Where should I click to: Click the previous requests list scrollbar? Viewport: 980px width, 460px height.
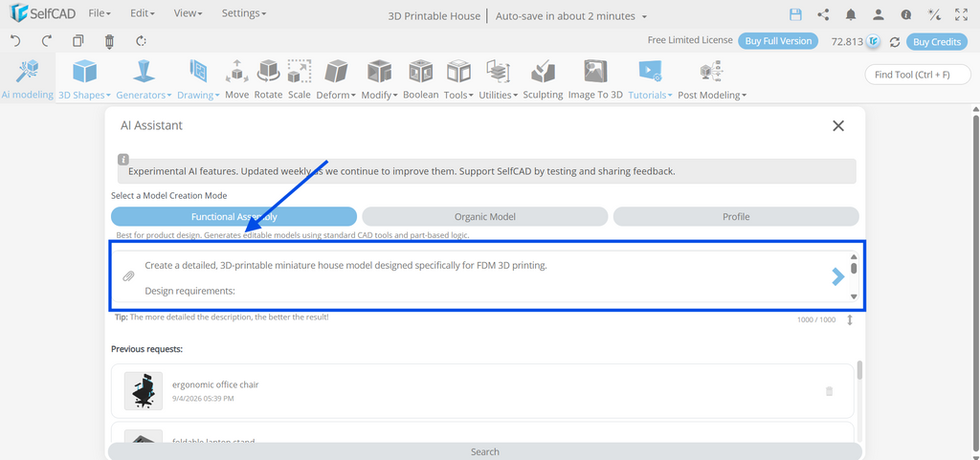859,369
